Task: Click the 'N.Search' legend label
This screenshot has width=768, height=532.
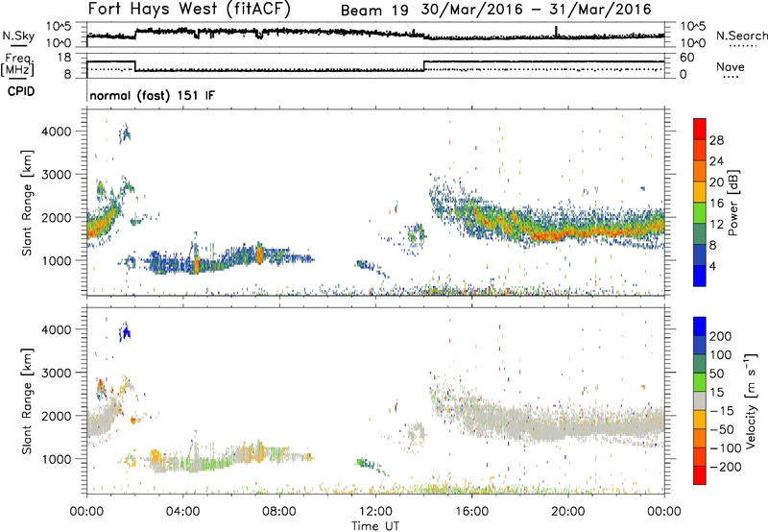Action: 741,36
